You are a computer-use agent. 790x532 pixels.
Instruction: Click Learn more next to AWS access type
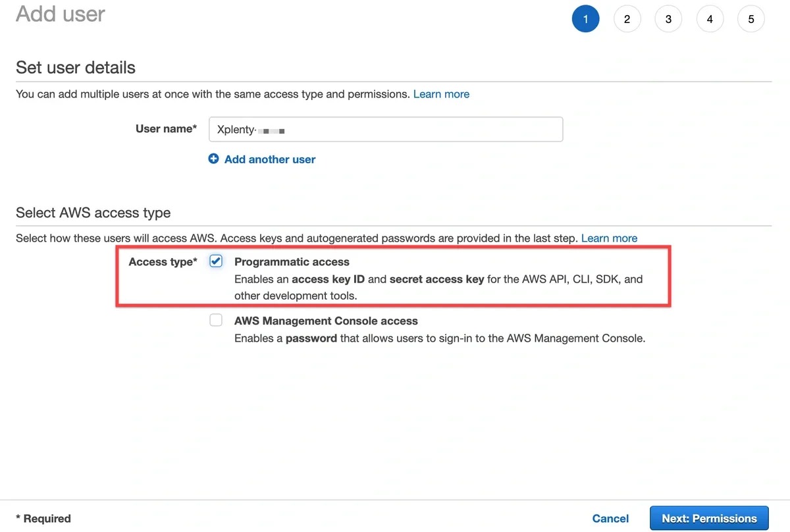click(609, 238)
